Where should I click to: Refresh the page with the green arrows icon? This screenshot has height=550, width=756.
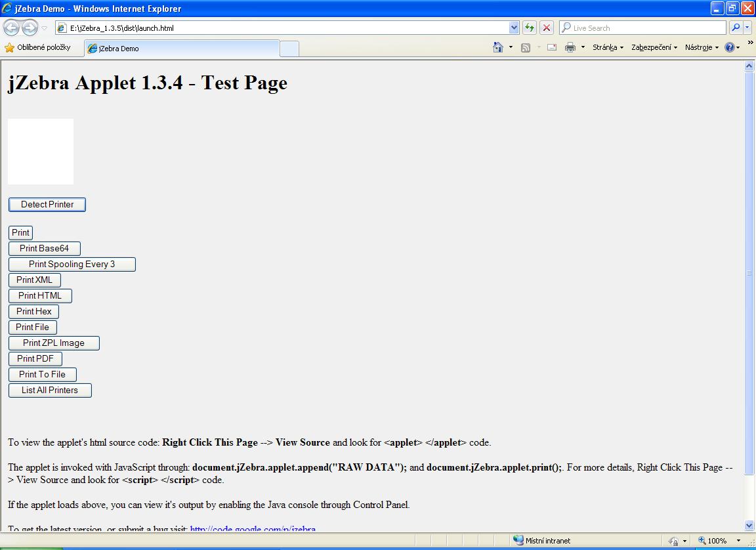tap(530, 28)
